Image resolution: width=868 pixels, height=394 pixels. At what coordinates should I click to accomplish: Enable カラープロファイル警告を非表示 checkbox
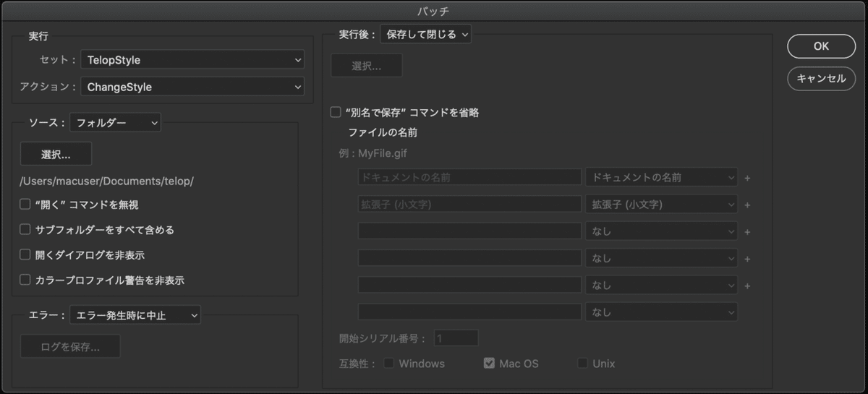[x=25, y=279]
